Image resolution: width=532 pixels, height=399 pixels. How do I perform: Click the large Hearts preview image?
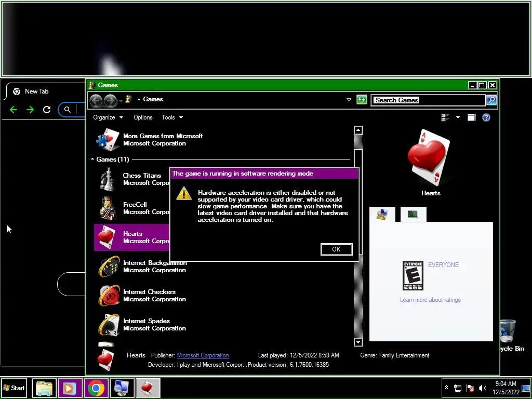429,157
